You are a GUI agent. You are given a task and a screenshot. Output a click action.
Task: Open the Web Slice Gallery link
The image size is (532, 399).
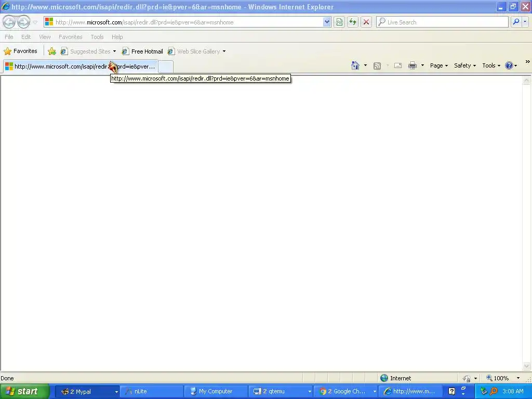tap(194, 51)
